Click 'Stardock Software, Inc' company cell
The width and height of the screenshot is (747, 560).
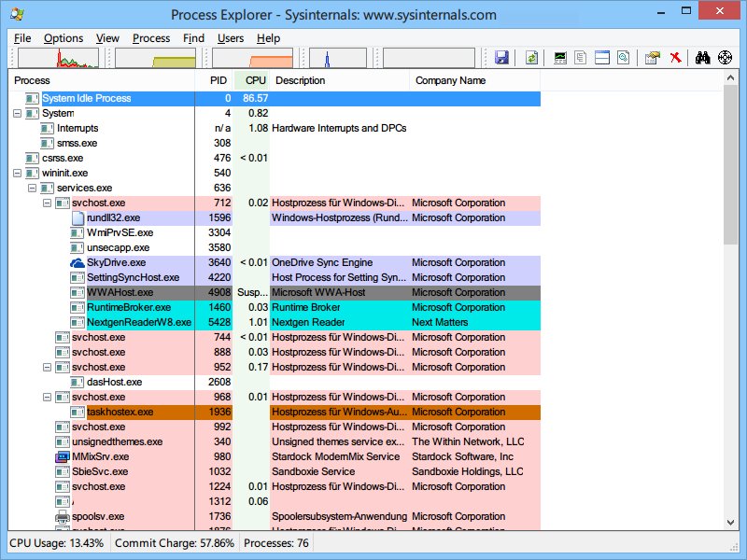tap(462, 456)
